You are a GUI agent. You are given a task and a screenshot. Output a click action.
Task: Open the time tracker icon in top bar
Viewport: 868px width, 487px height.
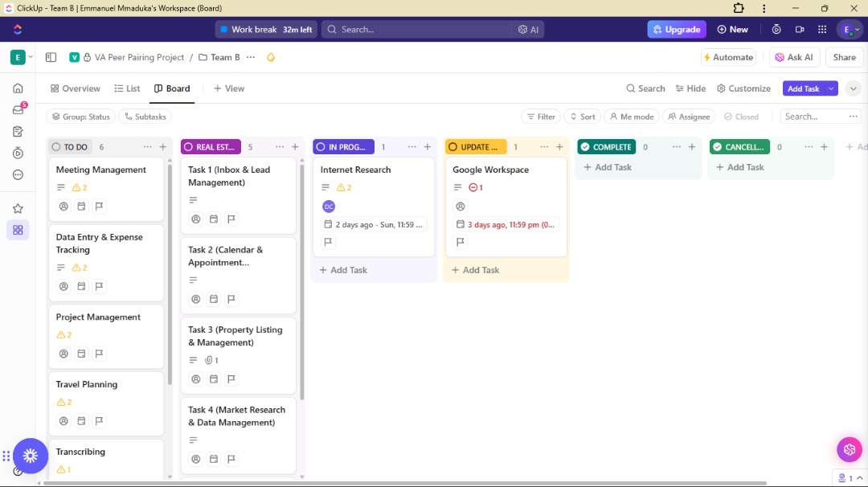(776, 29)
